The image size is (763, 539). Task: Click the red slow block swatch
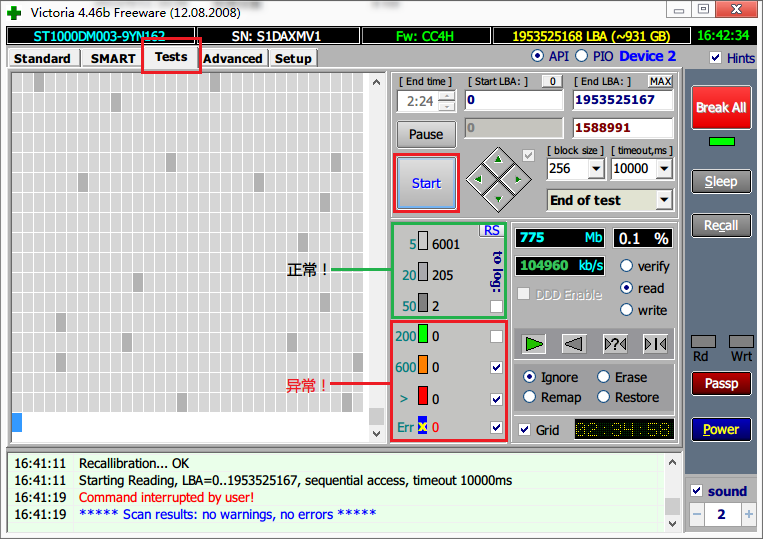click(423, 395)
